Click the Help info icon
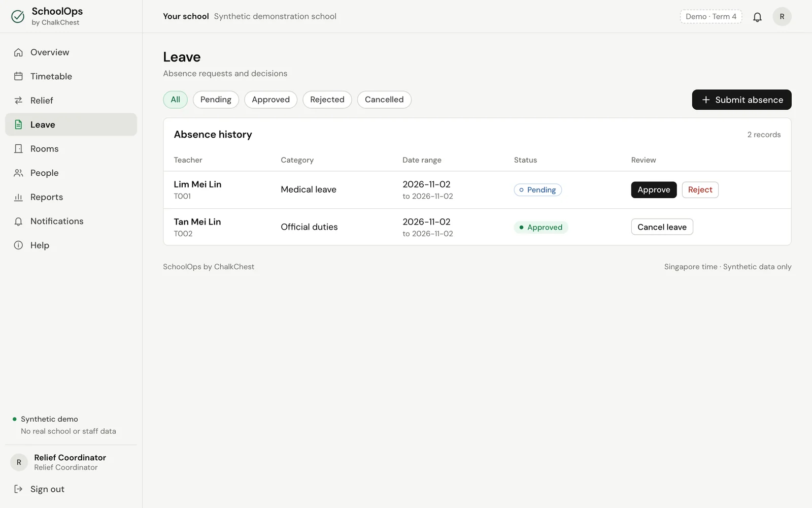This screenshot has height=508, width=812. (18, 245)
